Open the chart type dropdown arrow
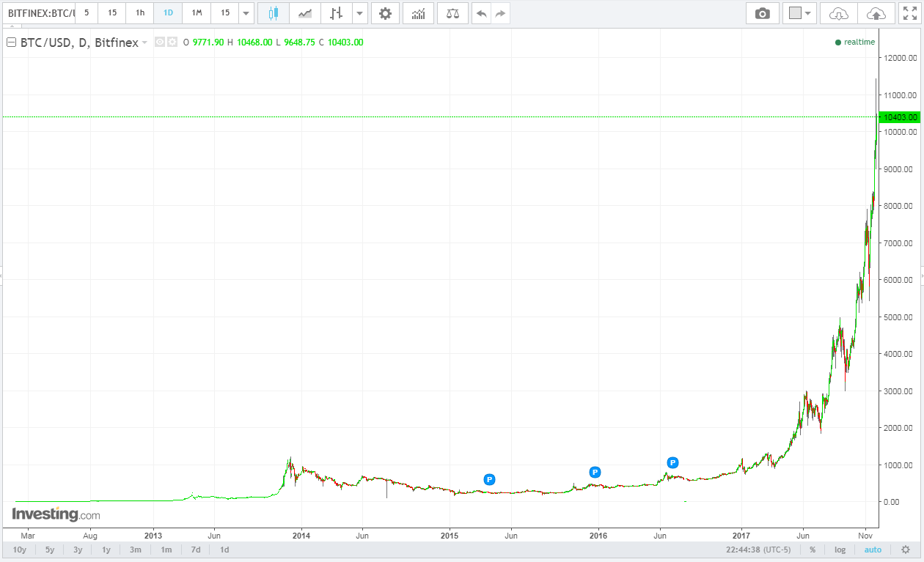The height and width of the screenshot is (562, 924). [x=360, y=13]
